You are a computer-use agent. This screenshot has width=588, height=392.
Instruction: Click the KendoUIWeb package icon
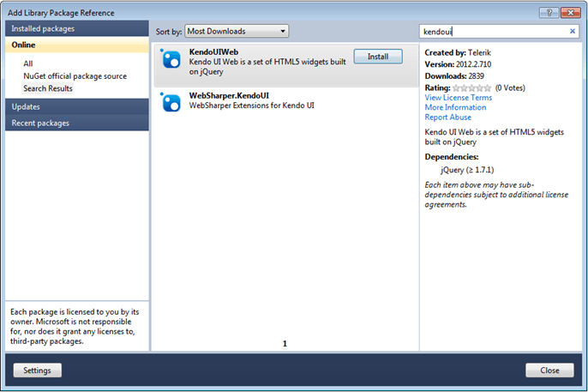[171, 59]
